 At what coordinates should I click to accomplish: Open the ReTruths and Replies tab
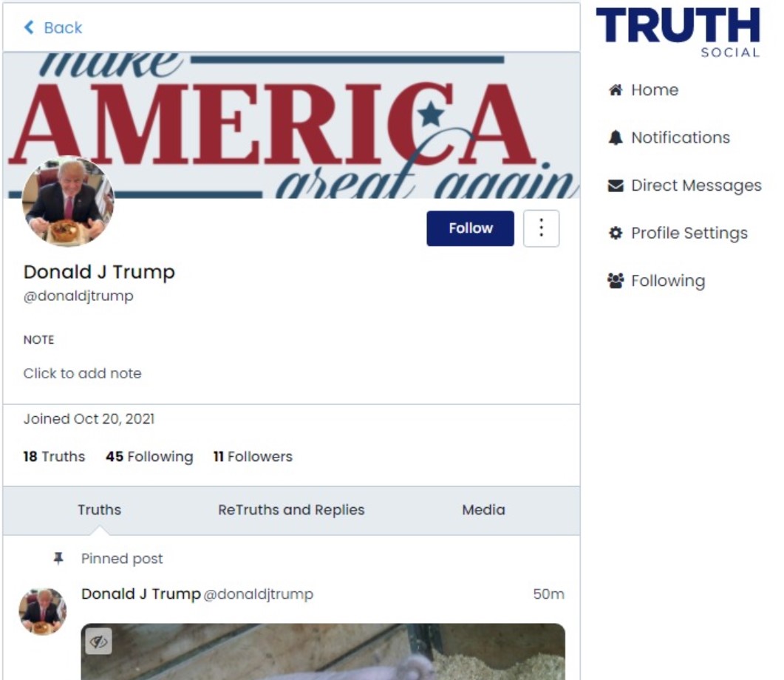click(291, 510)
